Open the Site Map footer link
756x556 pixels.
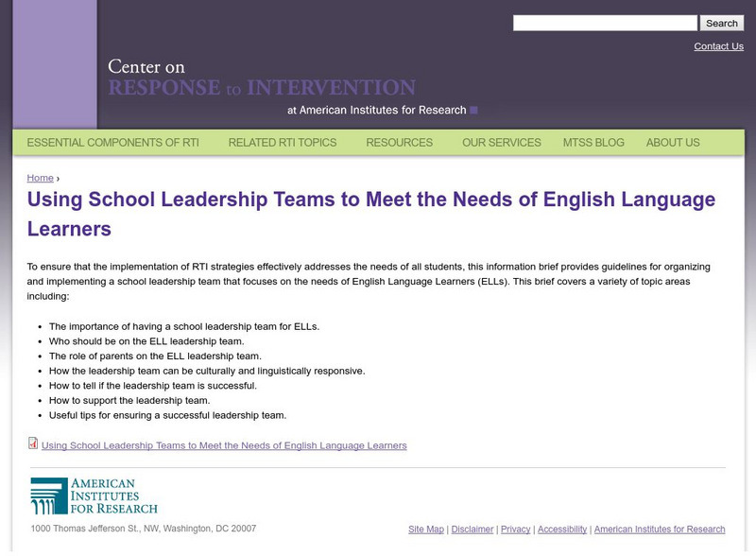[426, 530]
